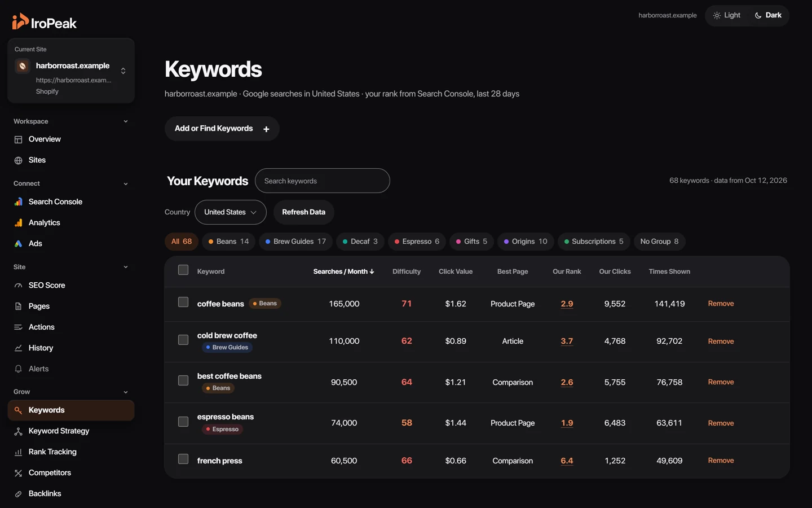Open Overview from its sidebar icon

pos(18,139)
